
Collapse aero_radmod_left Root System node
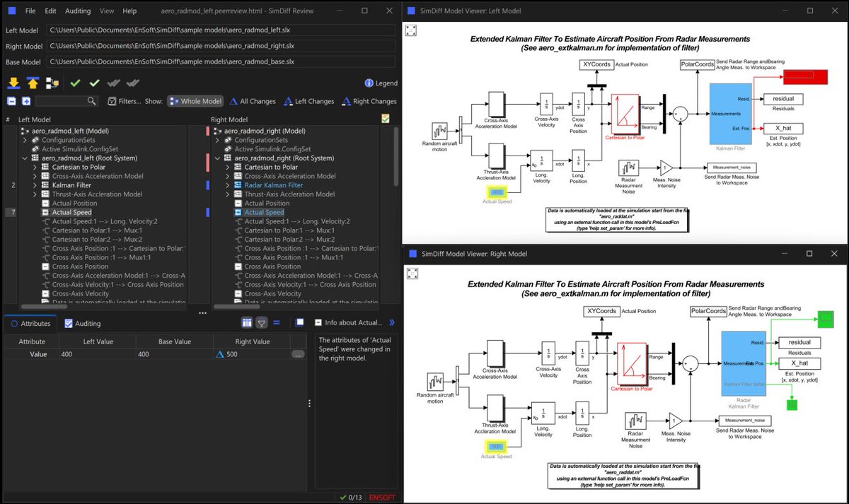[25, 158]
